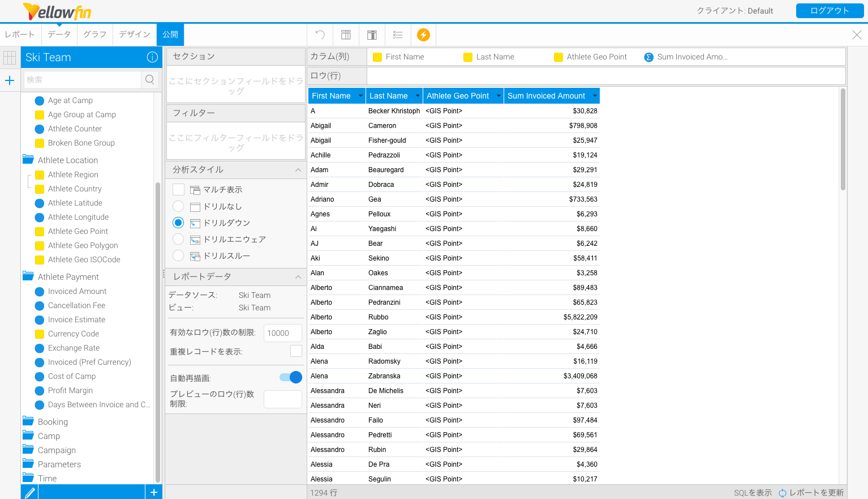Screen dimensions: 868x499
Task: Close the report builder with X icon
Action: [x=857, y=35]
